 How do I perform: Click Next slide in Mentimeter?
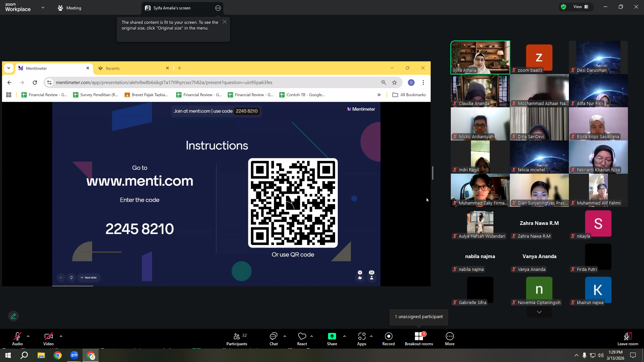89,278
